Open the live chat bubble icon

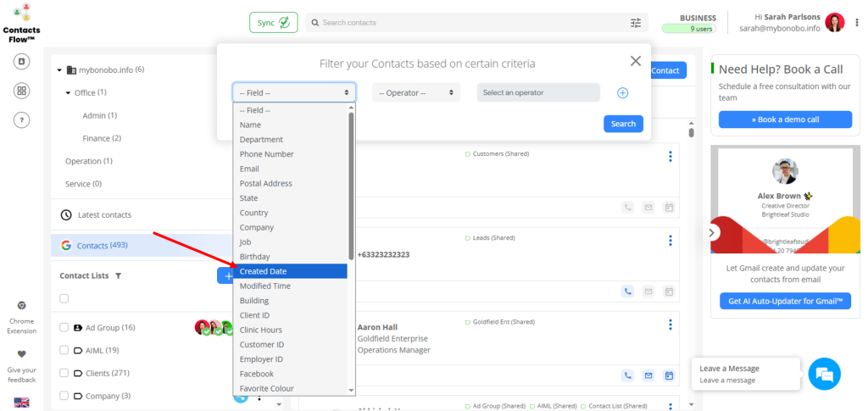823,374
